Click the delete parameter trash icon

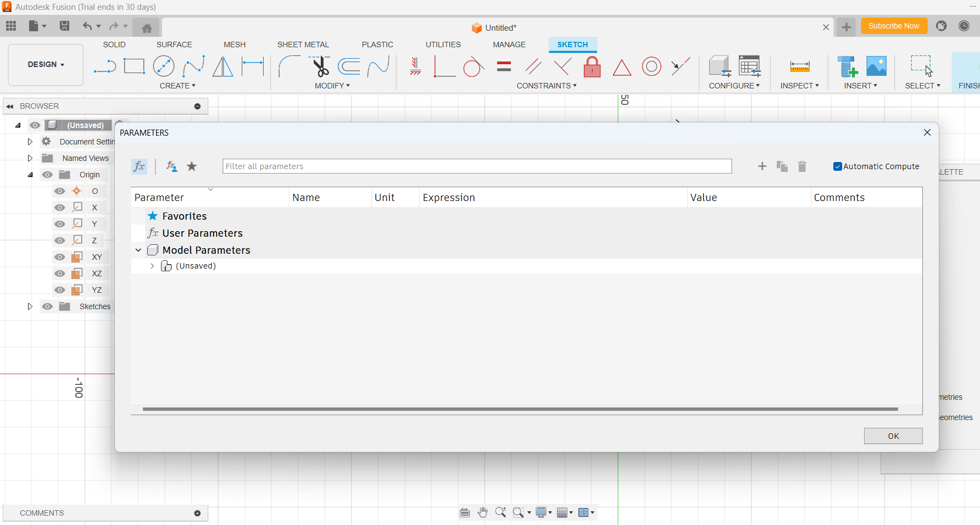pos(802,166)
